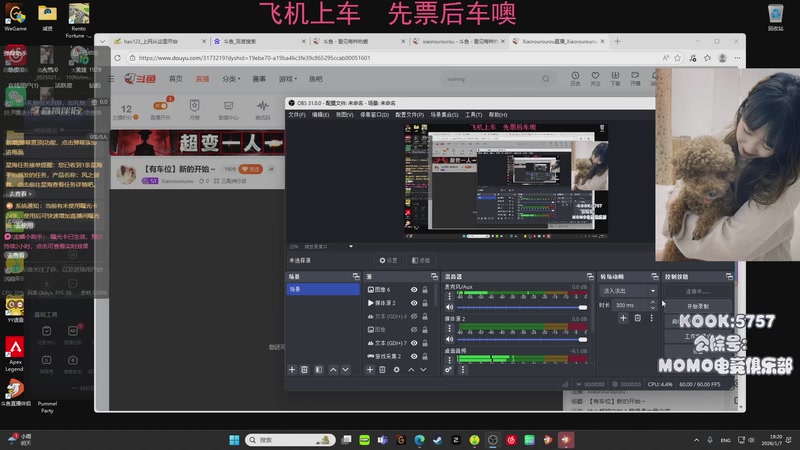
Task: Move scene down with Scenes panel arrow
Action: click(x=345, y=369)
